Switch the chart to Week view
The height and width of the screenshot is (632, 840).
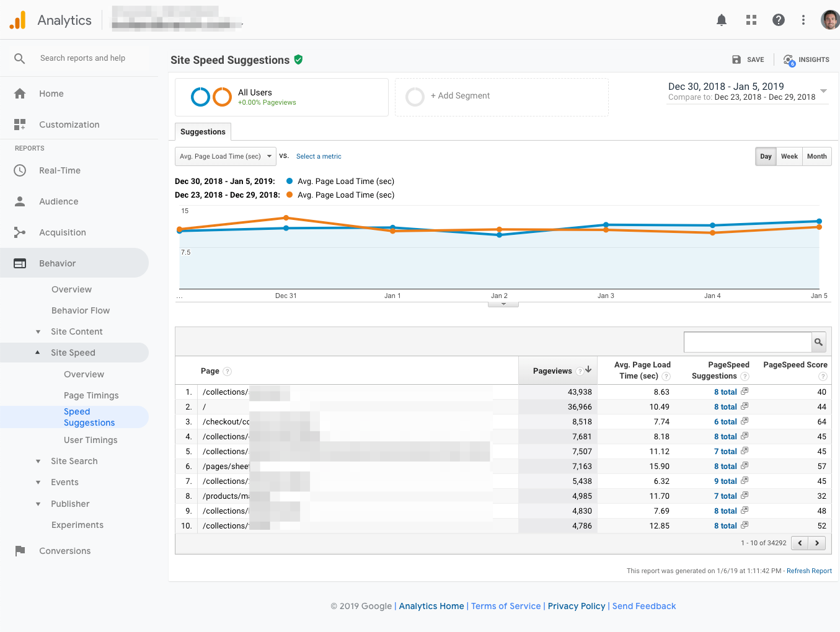point(789,156)
